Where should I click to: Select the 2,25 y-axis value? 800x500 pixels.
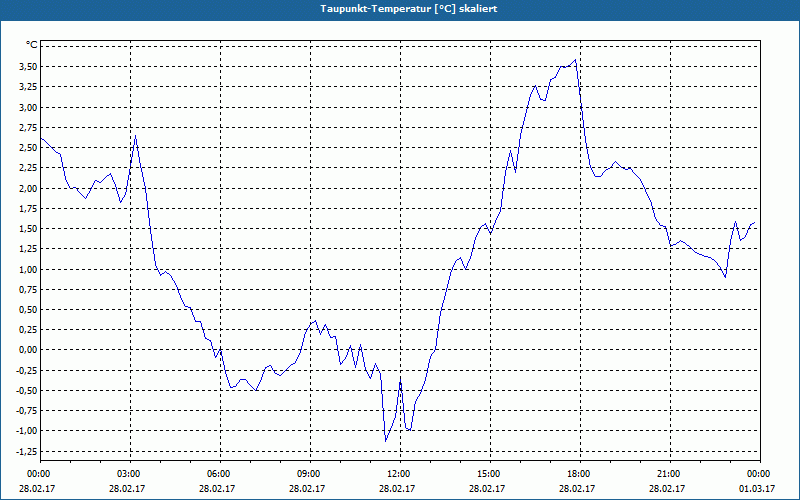(28, 168)
